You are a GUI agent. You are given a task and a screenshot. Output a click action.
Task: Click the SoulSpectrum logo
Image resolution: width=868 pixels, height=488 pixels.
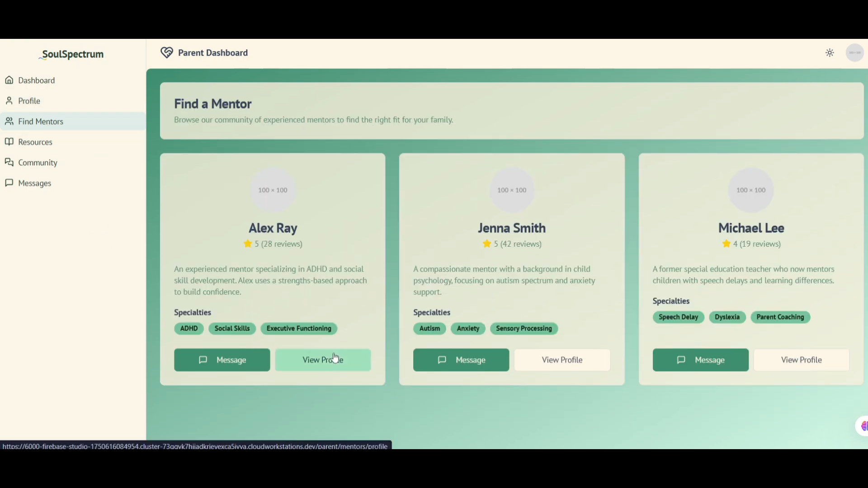click(72, 54)
